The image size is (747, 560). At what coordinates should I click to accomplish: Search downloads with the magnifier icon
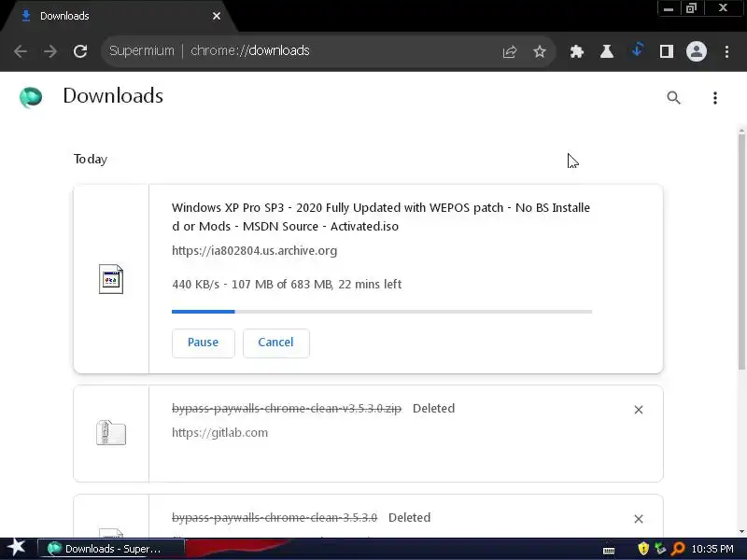coord(673,98)
